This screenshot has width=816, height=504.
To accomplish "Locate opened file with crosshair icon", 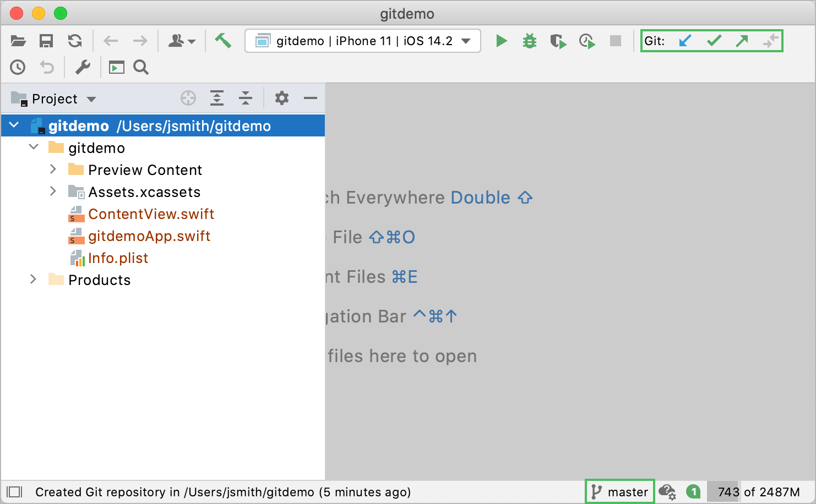I will pyautogui.click(x=188, y=98).
